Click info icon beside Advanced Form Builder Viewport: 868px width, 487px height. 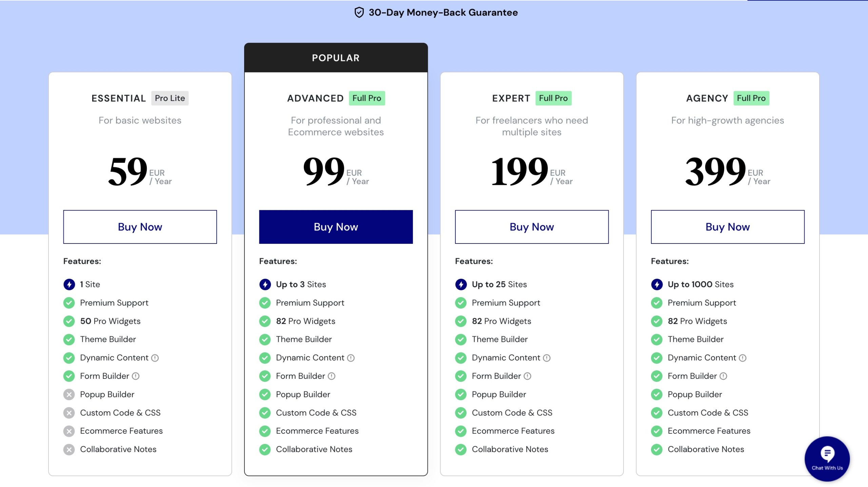click(332, 376)
